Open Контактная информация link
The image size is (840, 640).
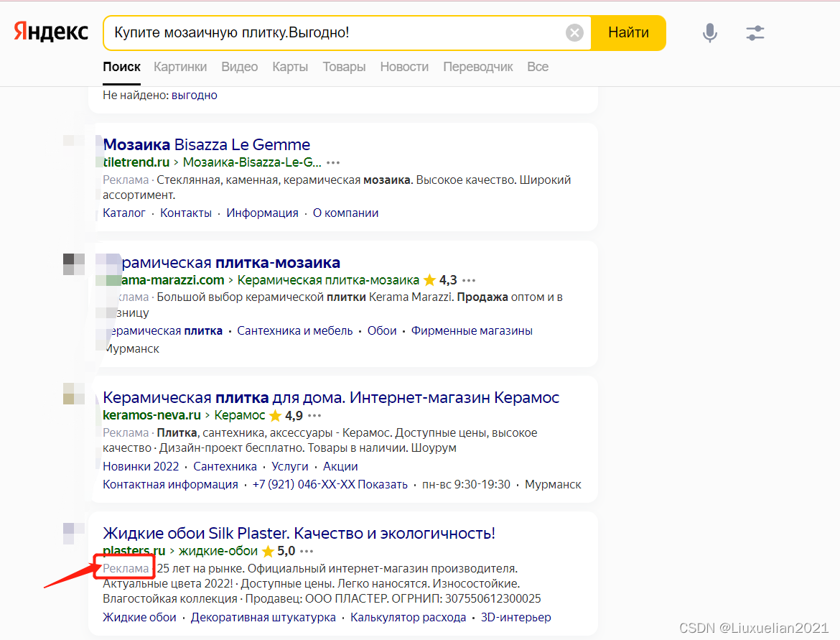[x=170, y=485]
